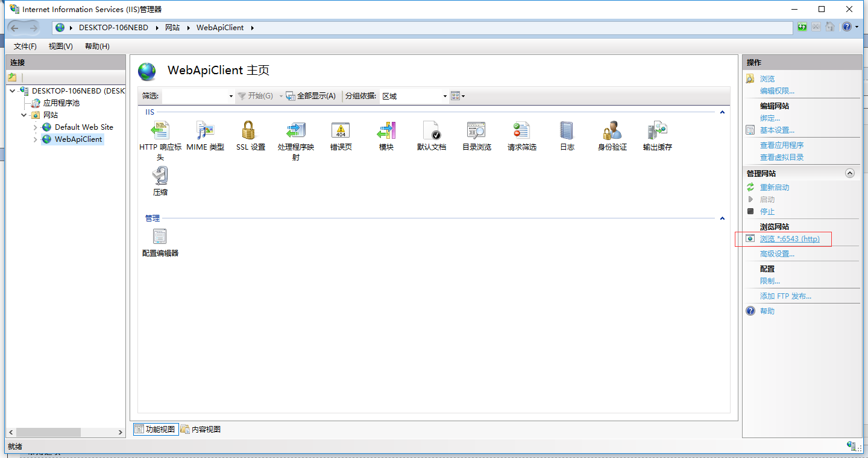Collapse the 网站 tree node
This screenshot has height=458, width=868.
pos(24,115)
